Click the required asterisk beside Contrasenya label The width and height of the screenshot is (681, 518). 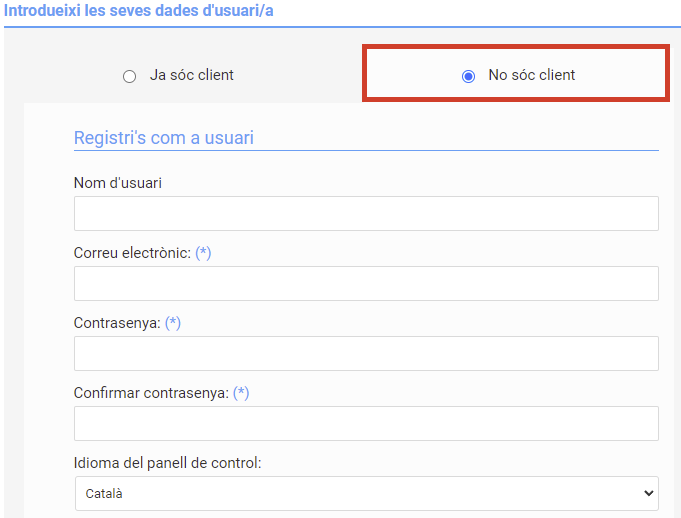pos(173,323)
